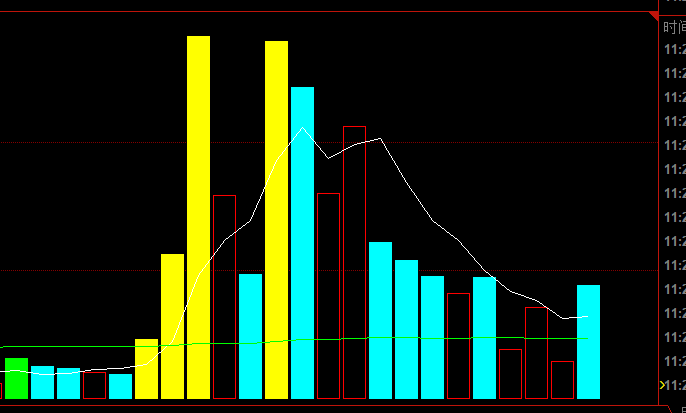686x413 pixels.
Task: Click the red triangle marker at top-right corner
Action: [655, 16]
